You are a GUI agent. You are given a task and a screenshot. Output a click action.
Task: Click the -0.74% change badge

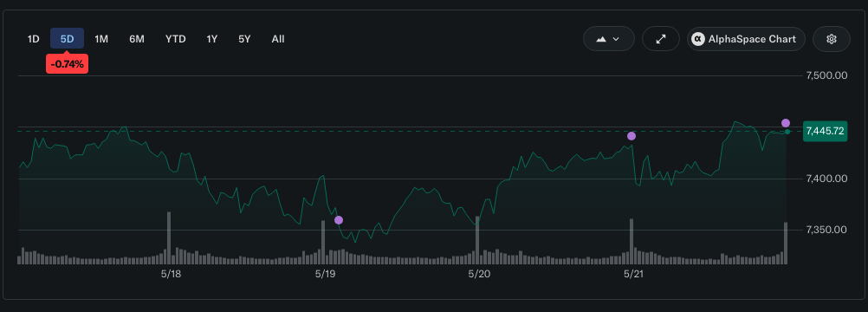[x=67, y=64]
